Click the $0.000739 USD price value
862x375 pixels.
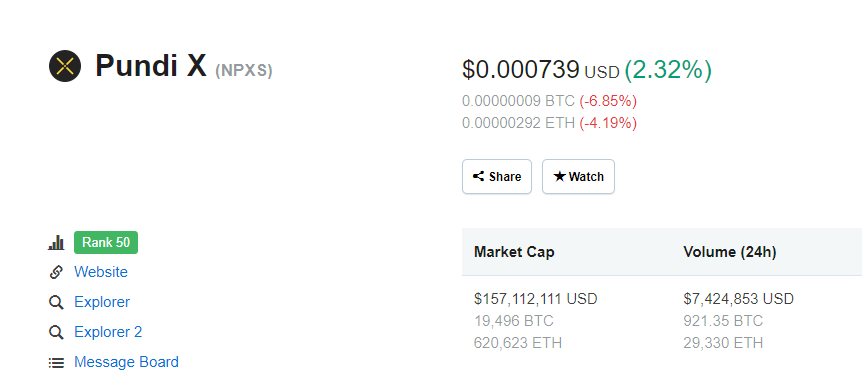pos(541,70)
